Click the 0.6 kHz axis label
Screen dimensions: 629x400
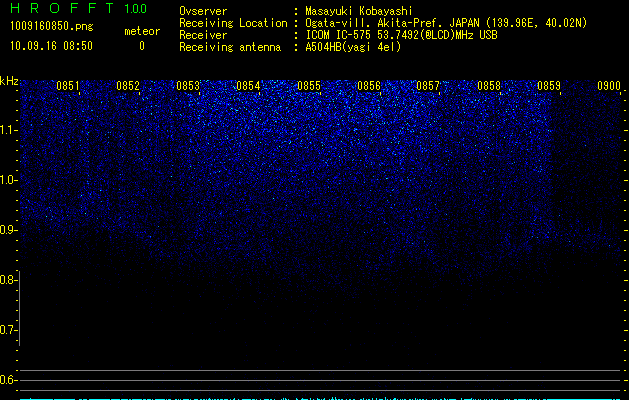[x=8, y=380]
